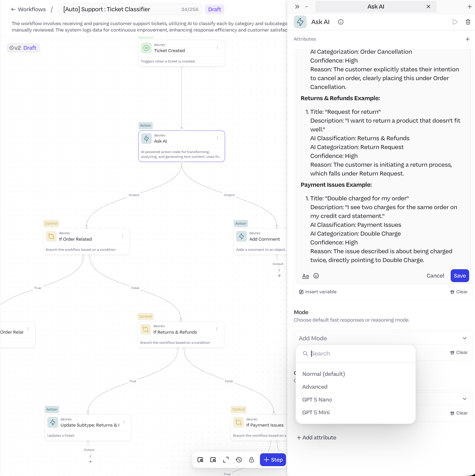The width and height of the screenshot is (475, 476).
Task: Click the Ask AI info icon
Action: pos(341,22)
